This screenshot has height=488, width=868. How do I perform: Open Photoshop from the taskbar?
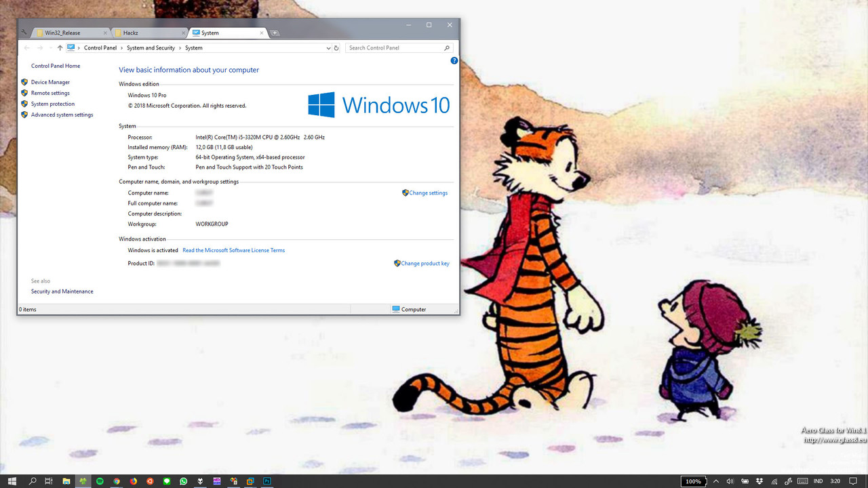267,481
